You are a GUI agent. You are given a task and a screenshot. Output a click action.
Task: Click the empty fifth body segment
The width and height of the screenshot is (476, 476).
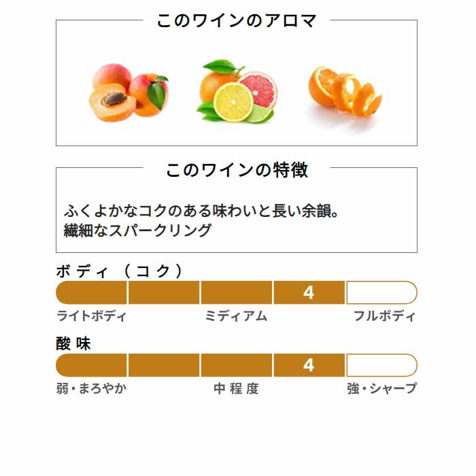(382, 292)
